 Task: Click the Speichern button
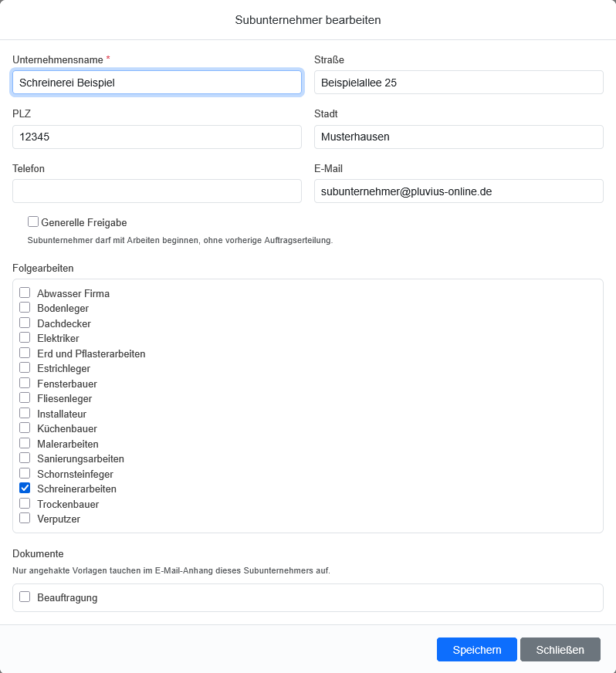[476, 649]
